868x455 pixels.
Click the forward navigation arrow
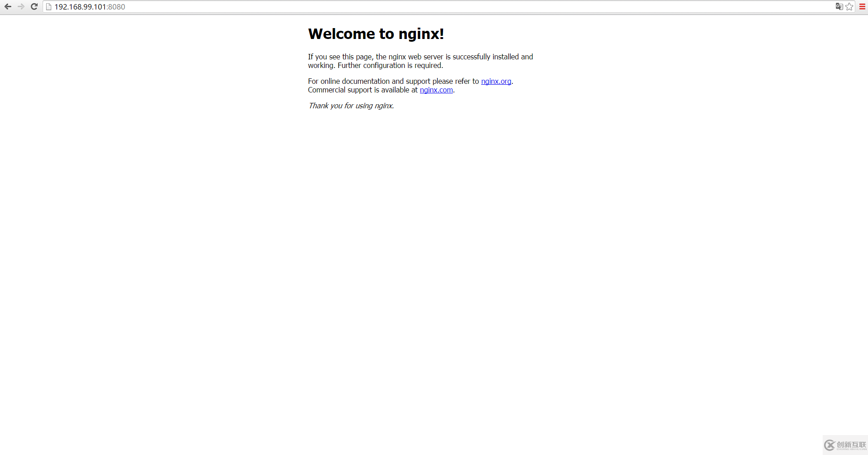[x=21, y=7]
